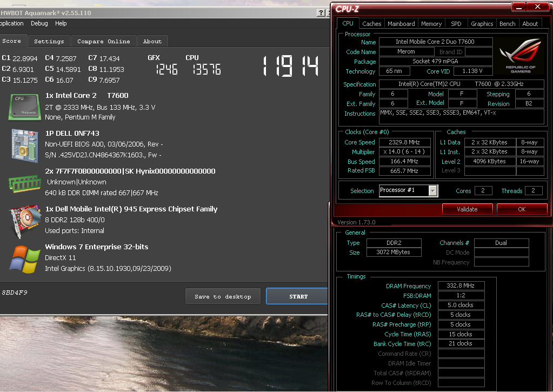Viewport: 553px width, 392px height.
Task: Open the Processor #1 selection dropdown
Action: (433, 190)
